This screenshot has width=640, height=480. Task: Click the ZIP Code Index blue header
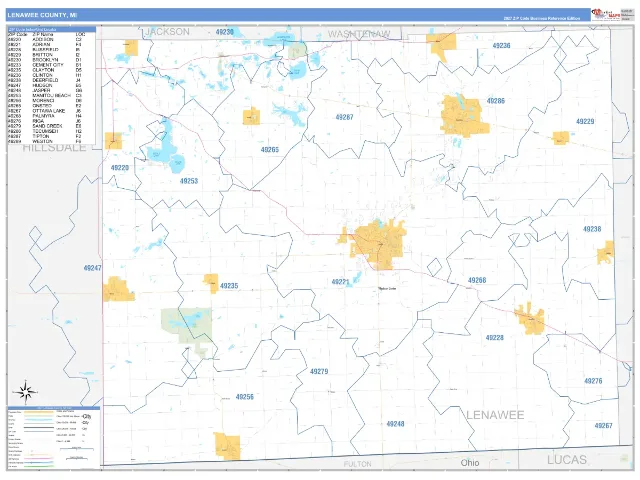[x=51, y=29]
